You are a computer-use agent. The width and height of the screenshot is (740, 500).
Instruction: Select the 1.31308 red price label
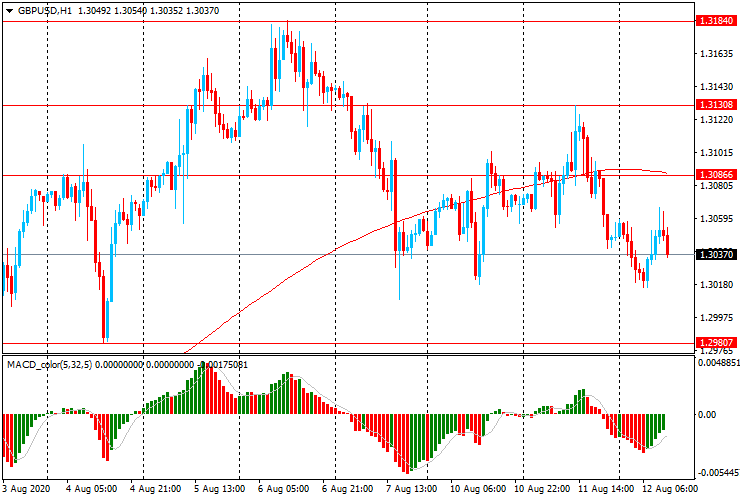click(x=716, y=105)
